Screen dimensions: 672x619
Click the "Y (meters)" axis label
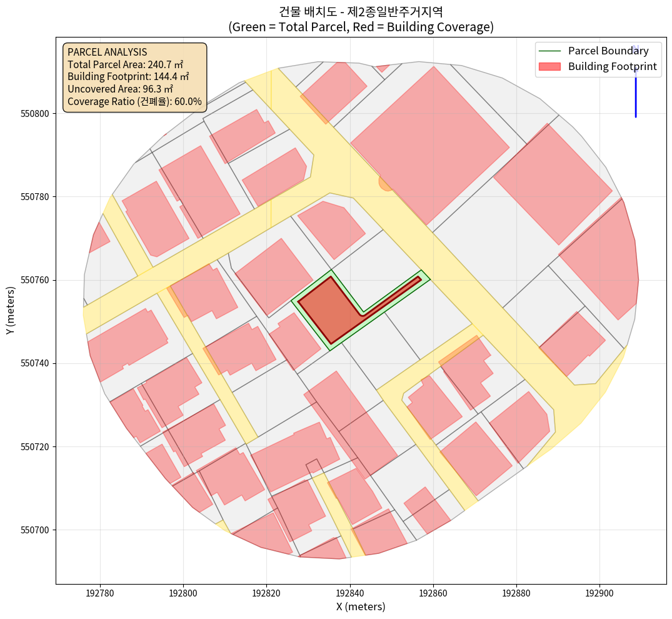(x=11, y=311)
